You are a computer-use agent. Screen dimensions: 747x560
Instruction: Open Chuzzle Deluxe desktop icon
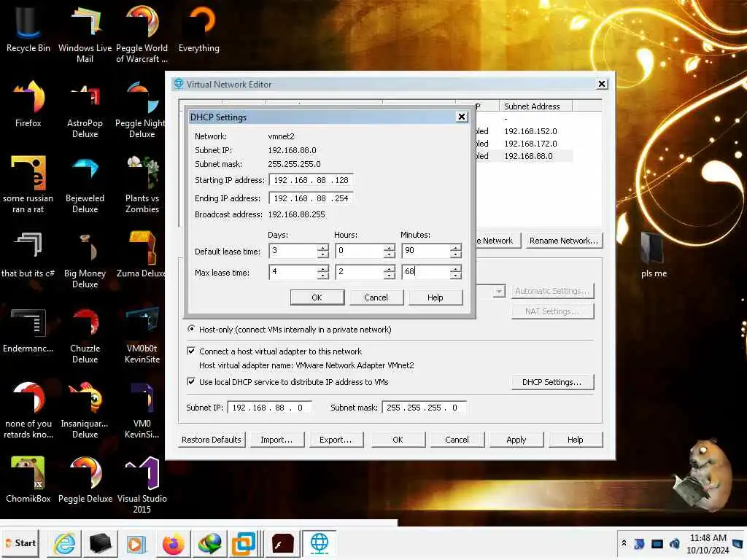point(85,334)
